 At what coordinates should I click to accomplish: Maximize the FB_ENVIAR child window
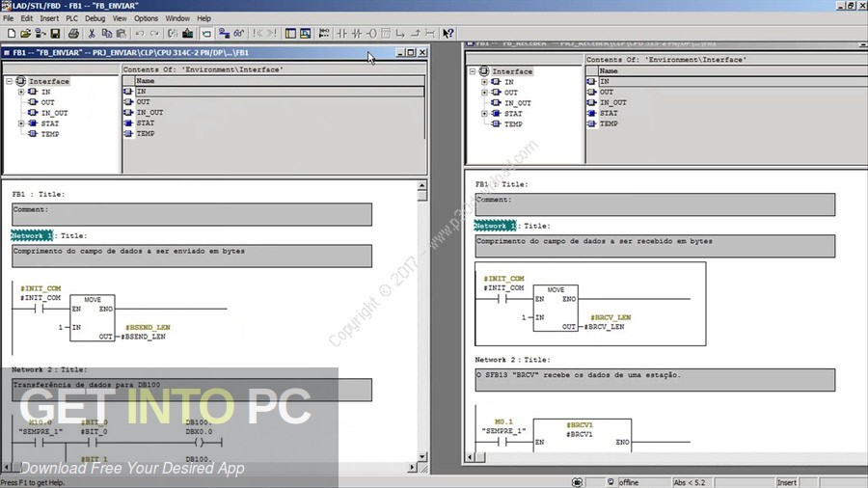click(x=411, y=53)
